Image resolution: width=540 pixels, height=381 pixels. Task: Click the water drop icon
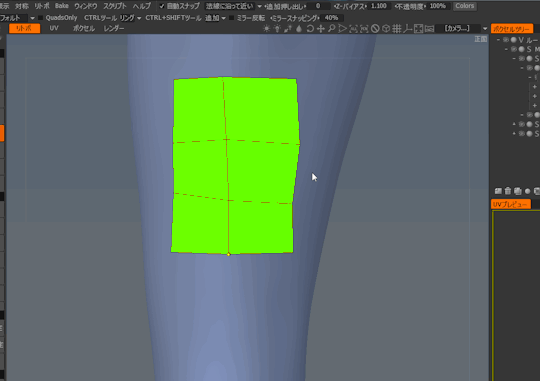(x=299, y=29)
